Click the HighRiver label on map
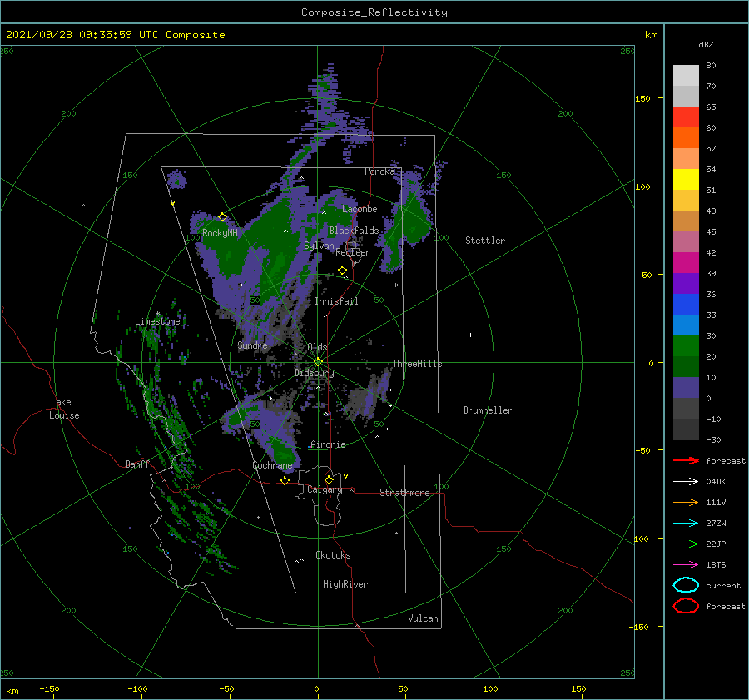This screenshot has height=700, width=749. pyautogui.click(x=345, y=584)
